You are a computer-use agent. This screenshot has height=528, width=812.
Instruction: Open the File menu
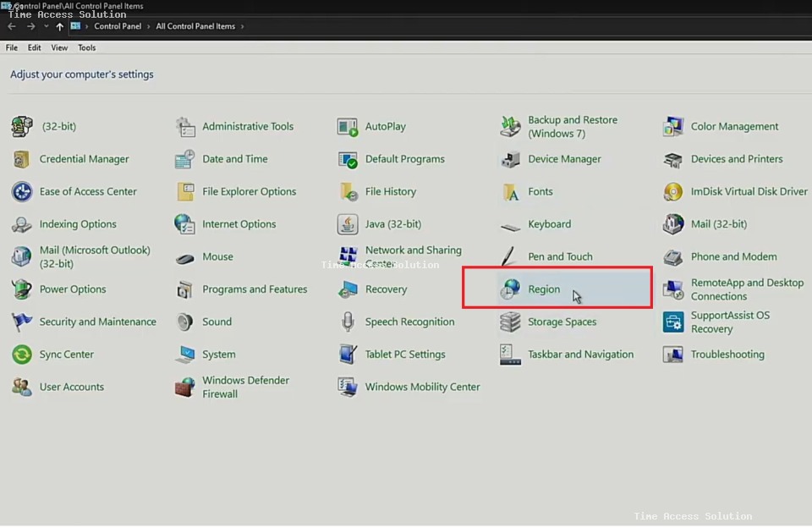tap(12, 47)
